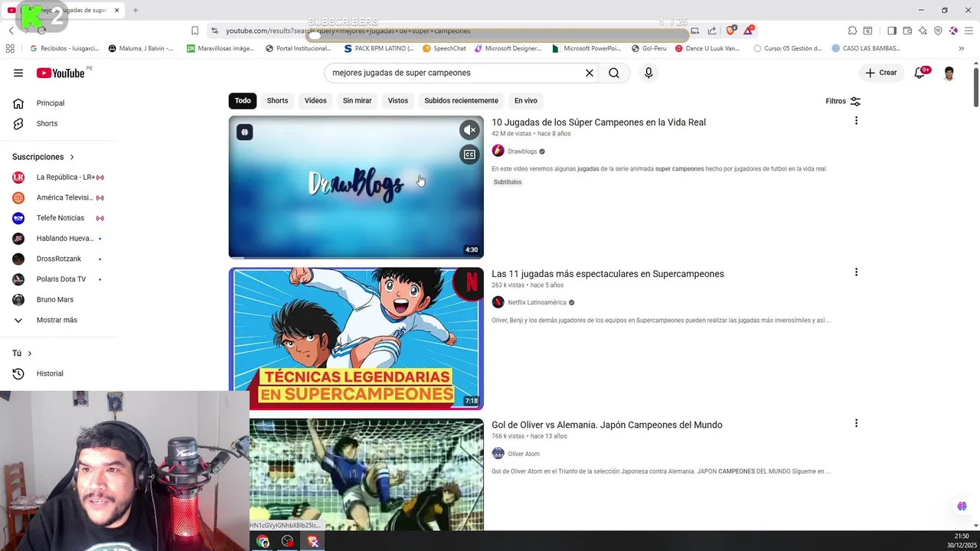The height and width of the screenshot is (551, 980).
Task: Start voice search with the microphone
Action: tap(648, 73)
